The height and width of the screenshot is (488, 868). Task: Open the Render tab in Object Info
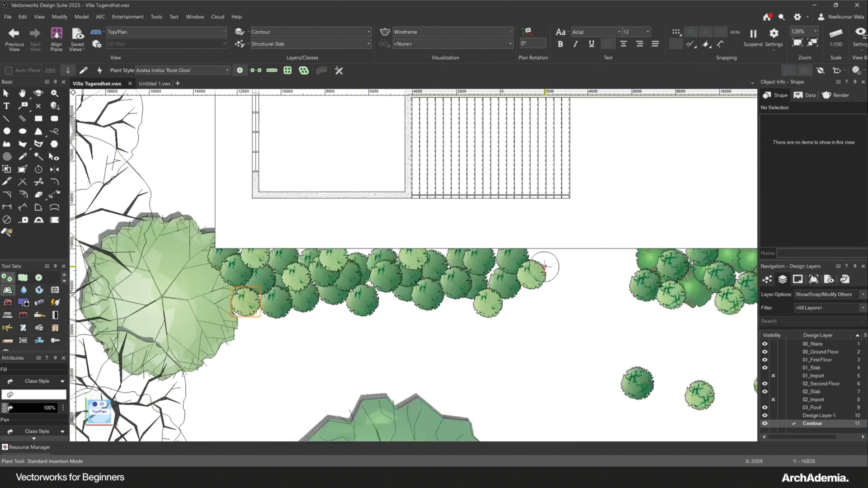click(x=835, y=95)
